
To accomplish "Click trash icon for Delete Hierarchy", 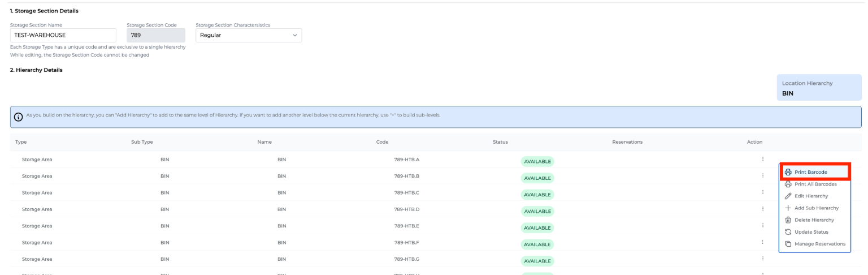I will pyautogui.click(x=788, y=220).
